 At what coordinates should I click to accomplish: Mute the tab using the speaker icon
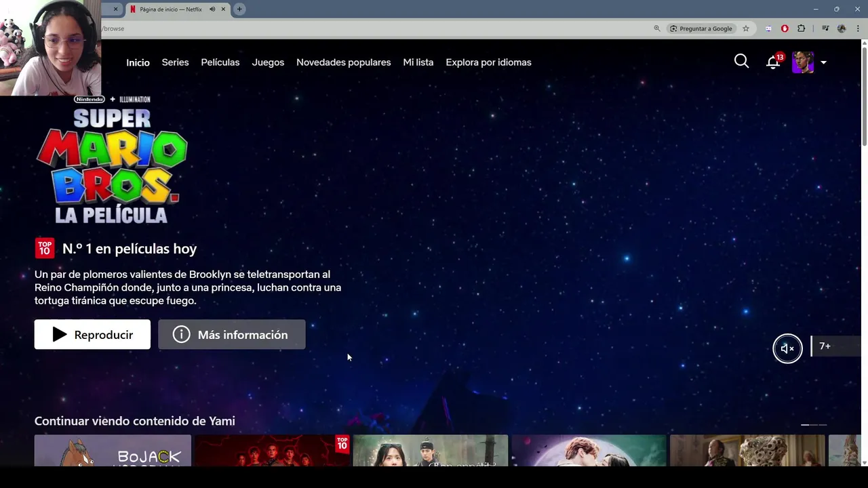pos(212,9)
